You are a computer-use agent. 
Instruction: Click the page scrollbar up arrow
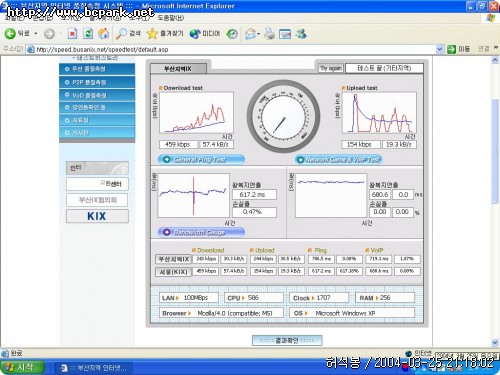tap(495, 60)
